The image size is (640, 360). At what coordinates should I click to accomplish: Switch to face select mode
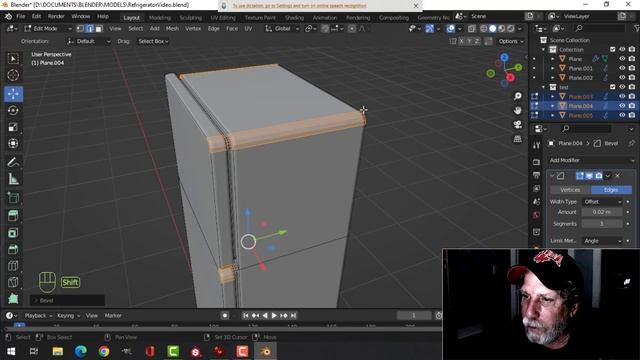click(98, 29)
